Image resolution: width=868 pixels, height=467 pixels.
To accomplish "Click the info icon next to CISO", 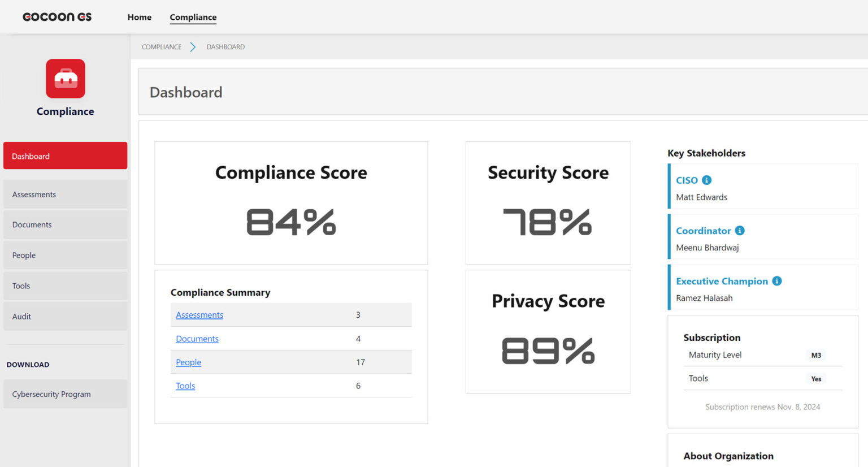I will tap(706, 180).
